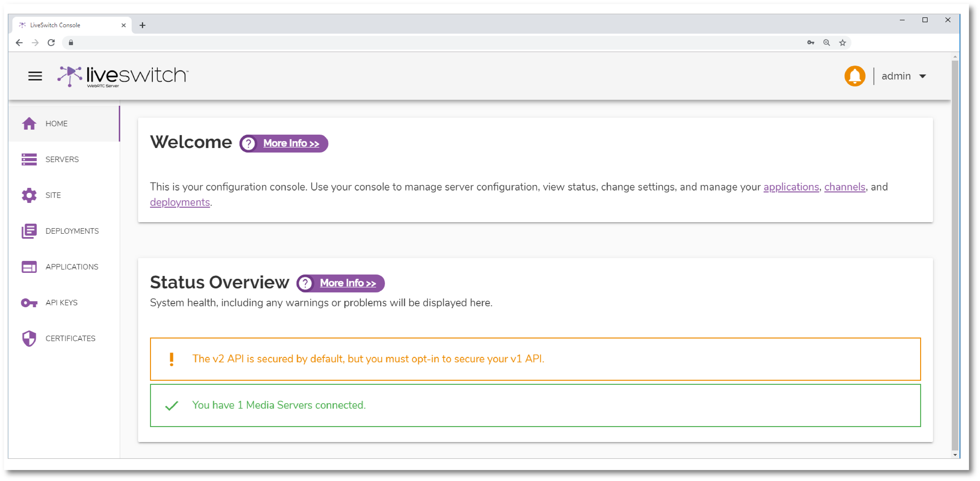Click the Status Overview More Info link
Screen dimensions: 980x481
click(348, 283)
